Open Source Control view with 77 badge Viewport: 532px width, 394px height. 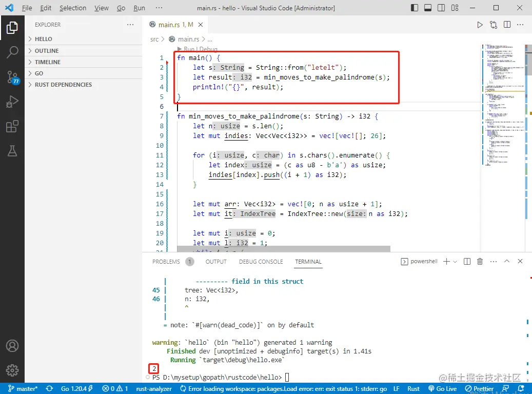(x=12, y=77)
